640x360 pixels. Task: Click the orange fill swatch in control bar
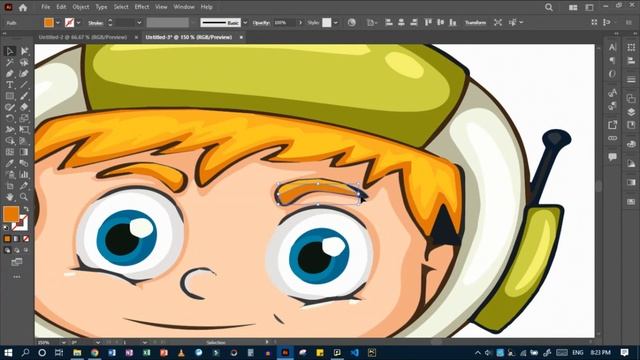(x=49, y=22)
